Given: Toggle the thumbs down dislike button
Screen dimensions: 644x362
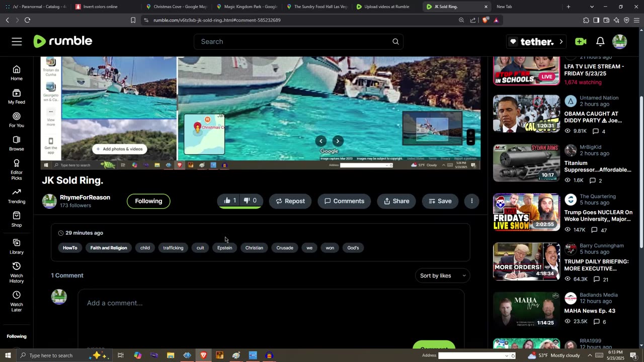Looking at the screenshot, I should point(250,201).
